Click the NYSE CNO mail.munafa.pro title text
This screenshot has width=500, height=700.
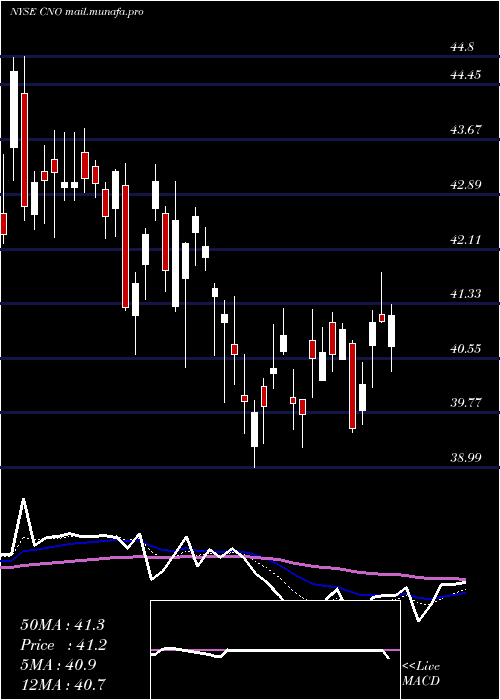(x=76, y=12)
